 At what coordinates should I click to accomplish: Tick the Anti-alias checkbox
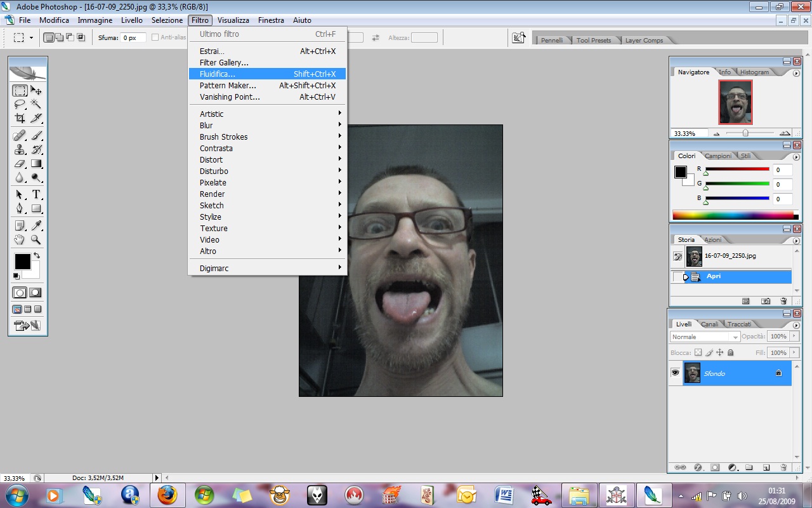point(155,37)
